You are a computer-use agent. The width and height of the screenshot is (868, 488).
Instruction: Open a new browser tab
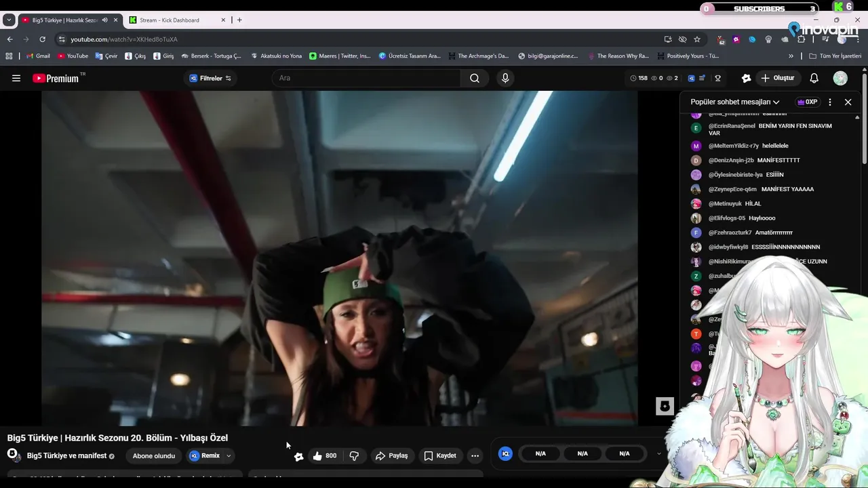(239, 20)
